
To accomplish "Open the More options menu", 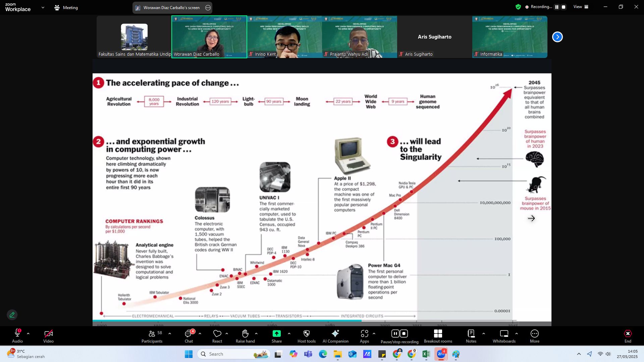I will click(x=534, y=336).
